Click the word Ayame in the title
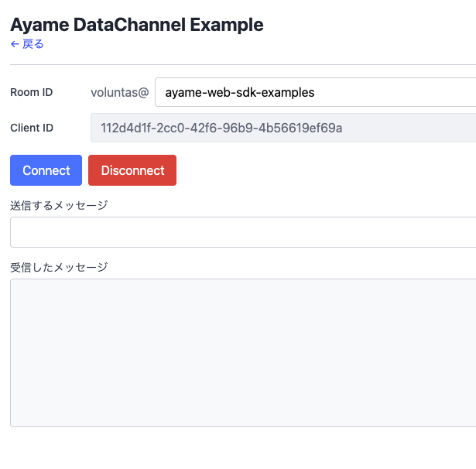Image resolution: width=476 pixels, height=469 pixels. (38, 25)
